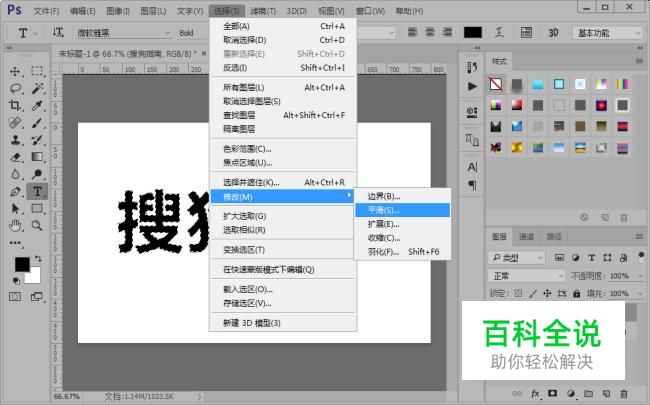Select the Lasso tool
The image size is (650, 405).
15,88
